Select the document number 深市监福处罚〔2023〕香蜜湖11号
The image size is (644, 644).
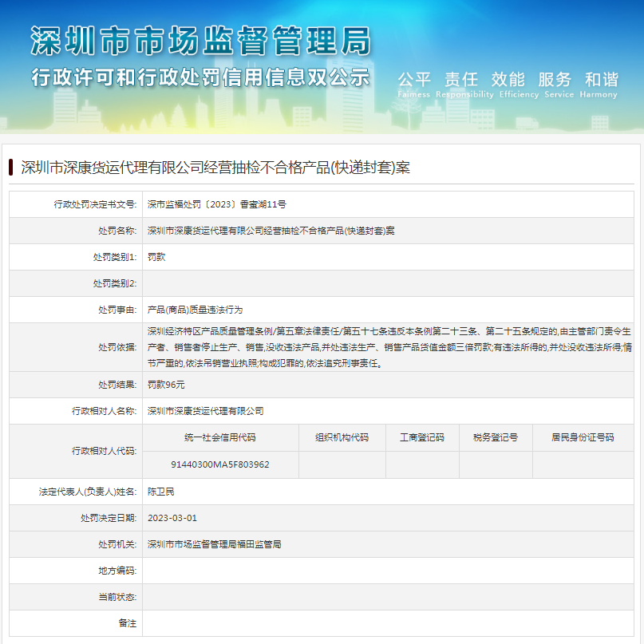(x=217, y=204)
